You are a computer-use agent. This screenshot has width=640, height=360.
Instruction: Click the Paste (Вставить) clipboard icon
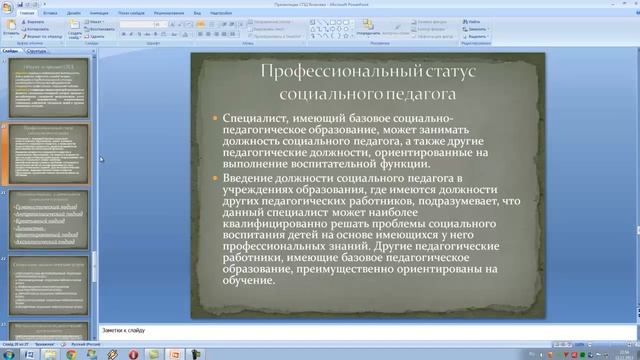coord(11,25)
